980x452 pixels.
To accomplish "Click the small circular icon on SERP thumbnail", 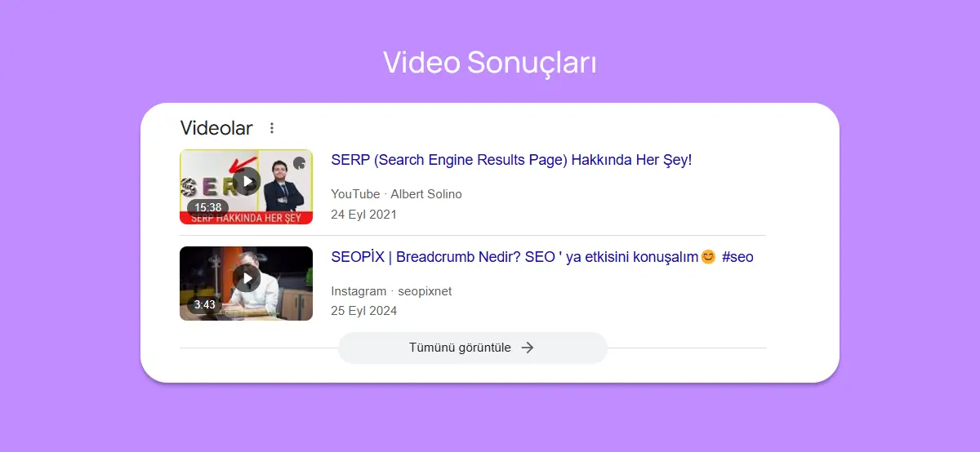I will pos(300,163).
